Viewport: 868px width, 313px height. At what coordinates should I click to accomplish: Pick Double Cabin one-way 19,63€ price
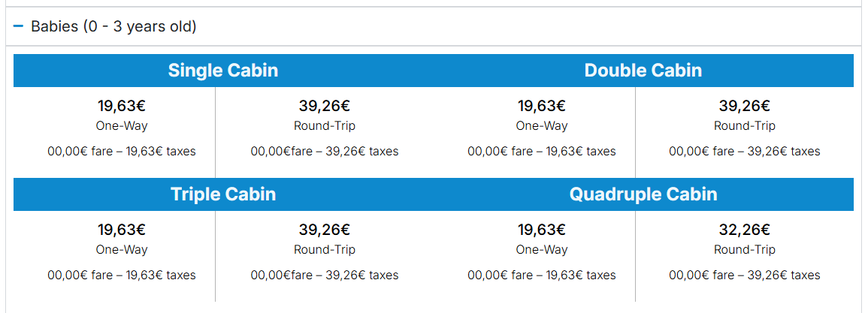coord(542,106)
